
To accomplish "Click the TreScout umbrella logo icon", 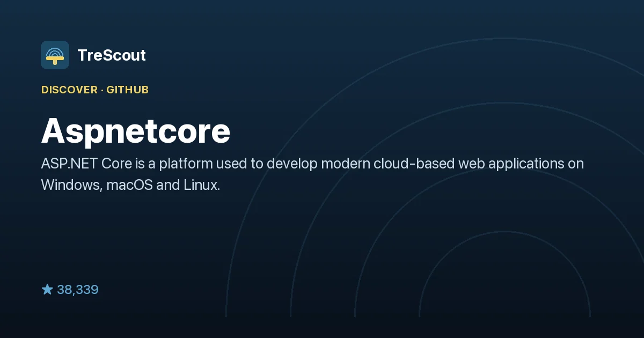I will (55, 55).
